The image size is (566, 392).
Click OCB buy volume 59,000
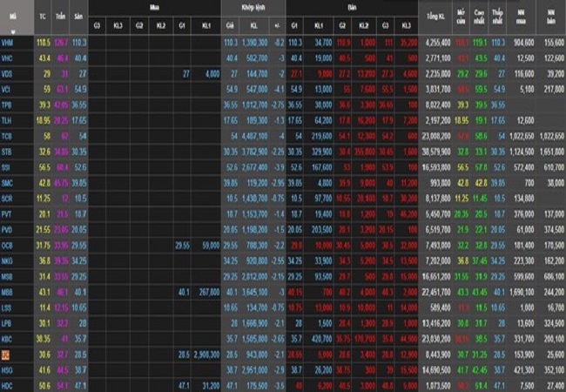(211, 246)
